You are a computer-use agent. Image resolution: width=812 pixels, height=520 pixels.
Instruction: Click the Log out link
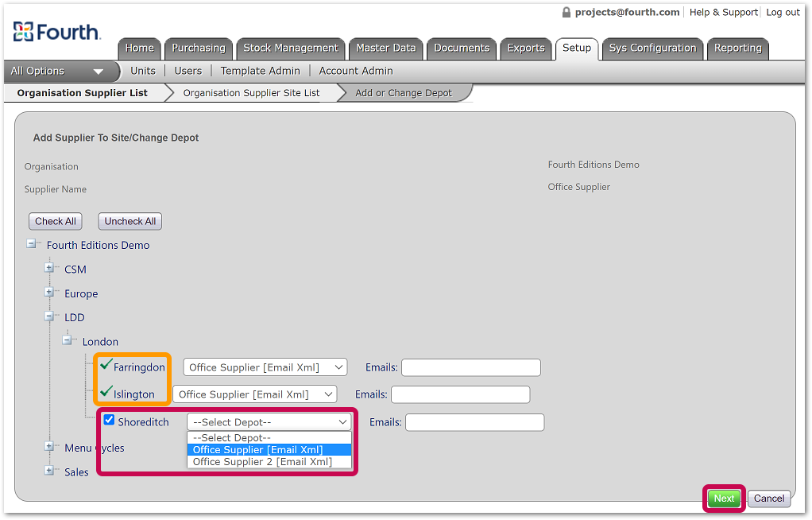point(783,12)
